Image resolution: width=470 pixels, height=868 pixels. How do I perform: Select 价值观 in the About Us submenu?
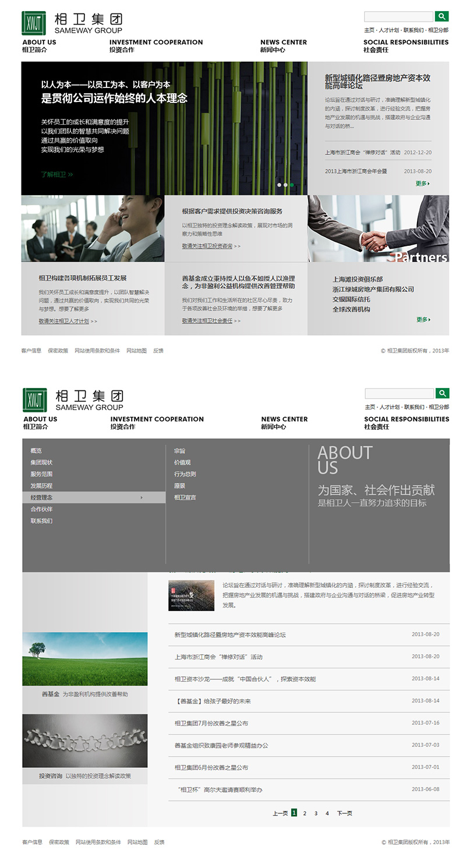point(182,463)
